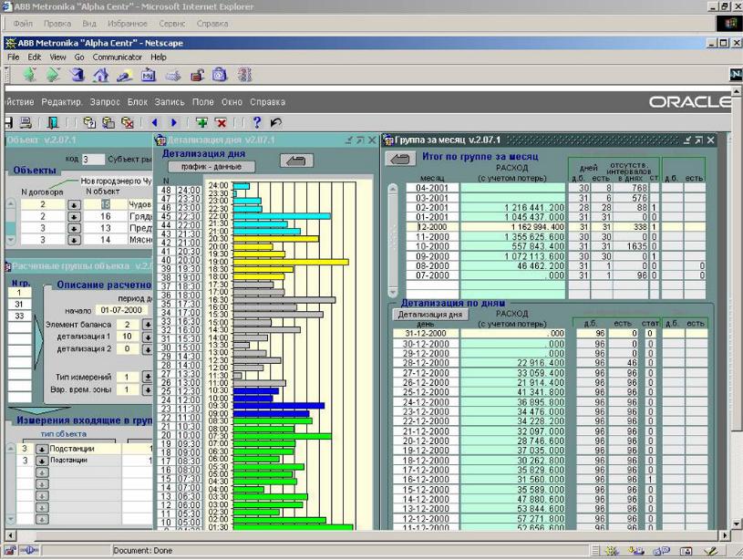This screenshot has height=560, width=743.
Task: Click Oracle Forms print icon
Action: coord(26,123)
